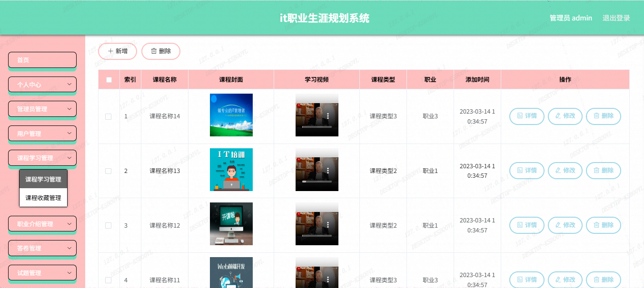
Task: Click the 删除 button for 课程名称12
Action: 604,225
